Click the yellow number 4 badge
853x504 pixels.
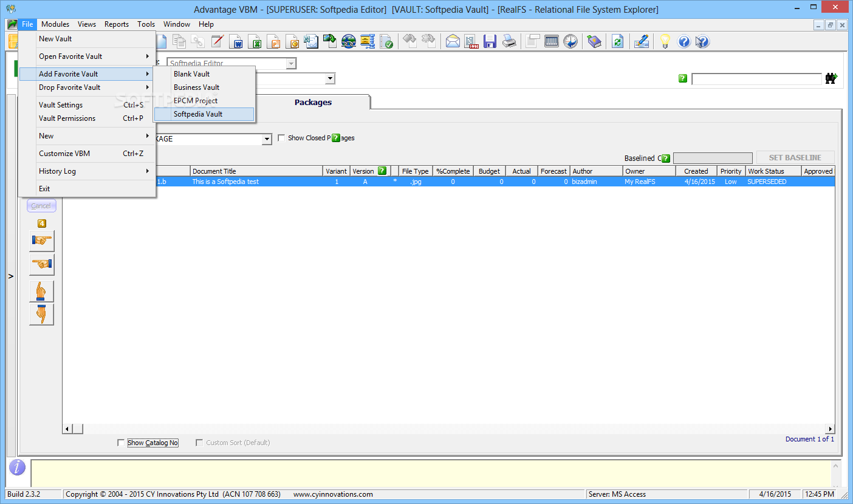tap(42, 223)
